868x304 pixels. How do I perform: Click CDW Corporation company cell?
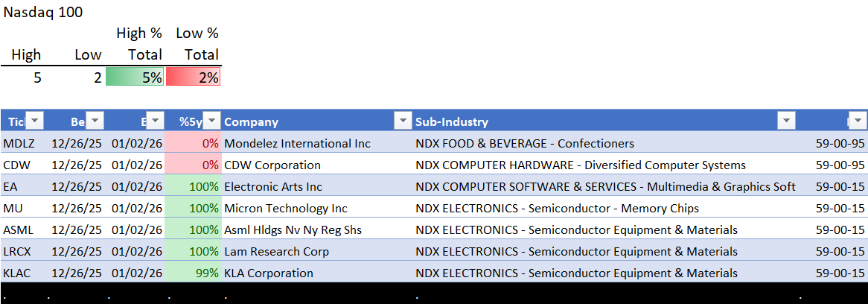point(316,165)
